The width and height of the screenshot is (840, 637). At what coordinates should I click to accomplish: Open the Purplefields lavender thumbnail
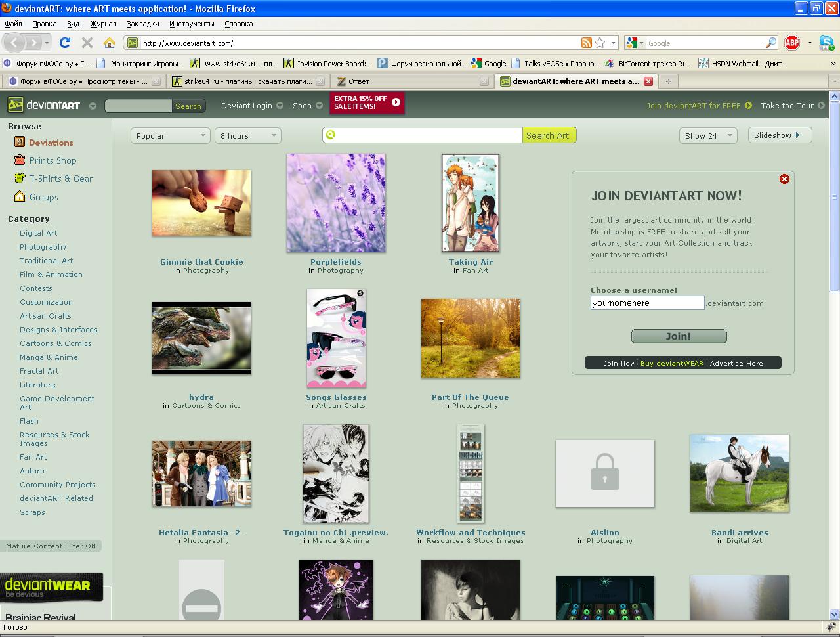pos(336,203)
